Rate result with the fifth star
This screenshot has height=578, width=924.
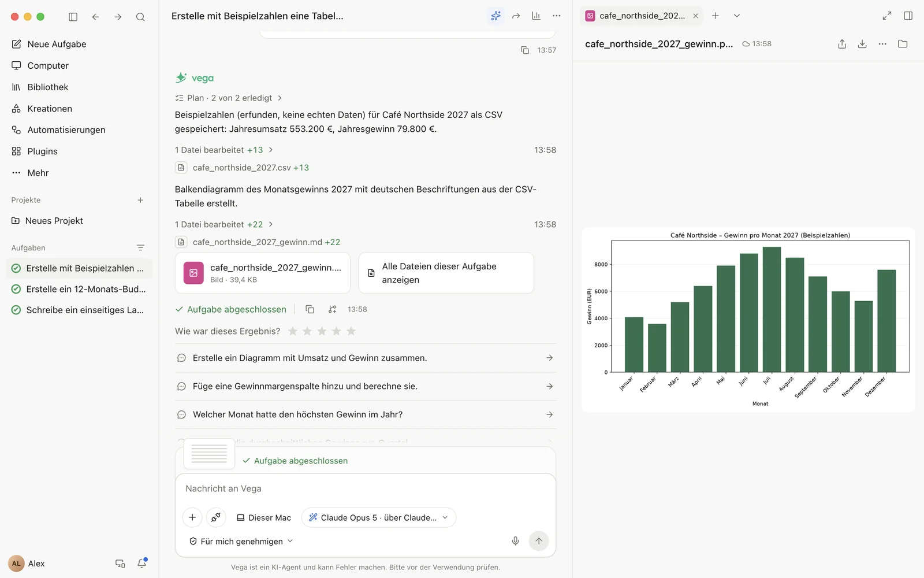pyautogui.click(x=351, y=331)
